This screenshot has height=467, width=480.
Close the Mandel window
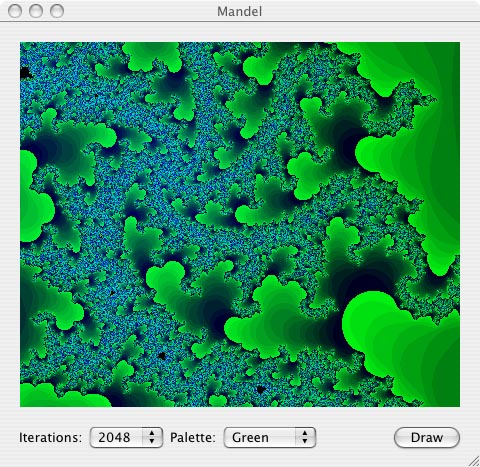(x=15, y=11)
